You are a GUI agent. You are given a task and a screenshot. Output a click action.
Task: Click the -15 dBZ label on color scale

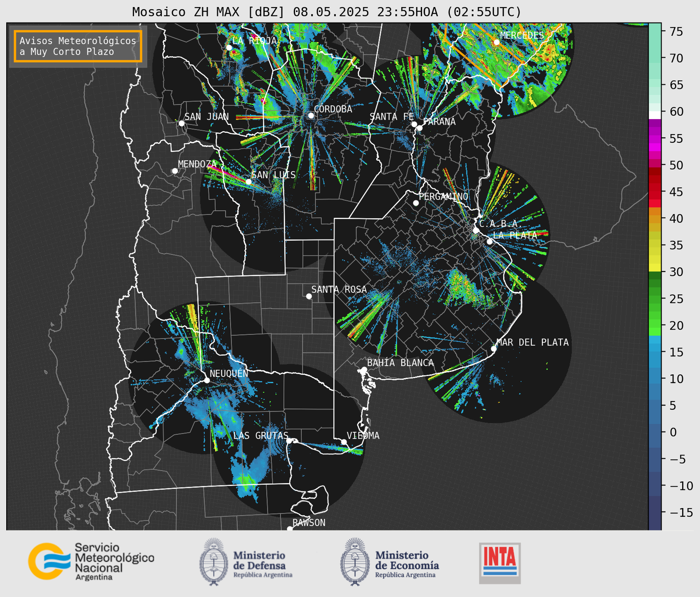680,512
